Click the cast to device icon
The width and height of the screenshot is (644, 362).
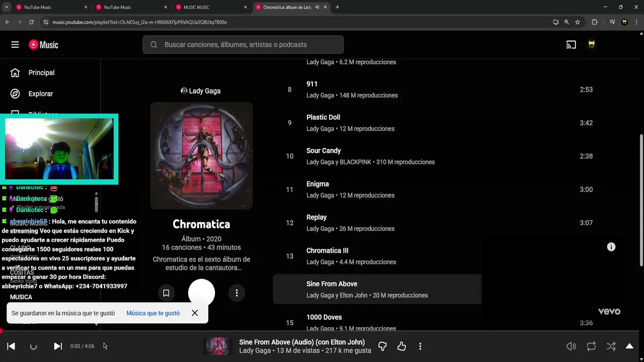pyautogui.click(x=571, y=45)
